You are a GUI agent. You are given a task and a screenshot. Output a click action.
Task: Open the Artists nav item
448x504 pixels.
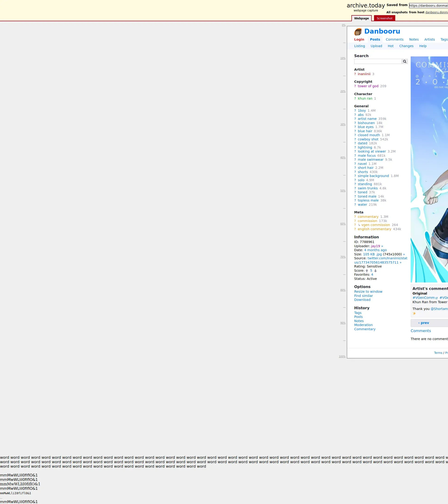point(430,39)
